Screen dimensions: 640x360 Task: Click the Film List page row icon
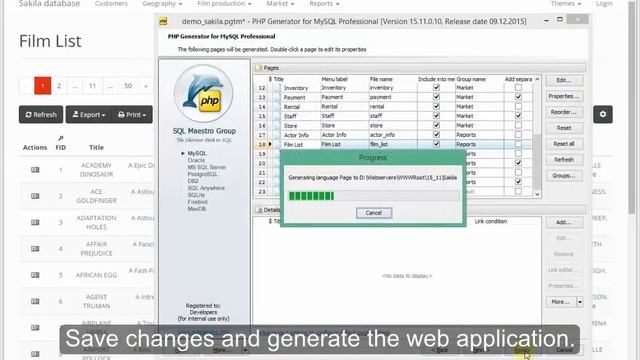pyautogui.click(x=278, y=144)
